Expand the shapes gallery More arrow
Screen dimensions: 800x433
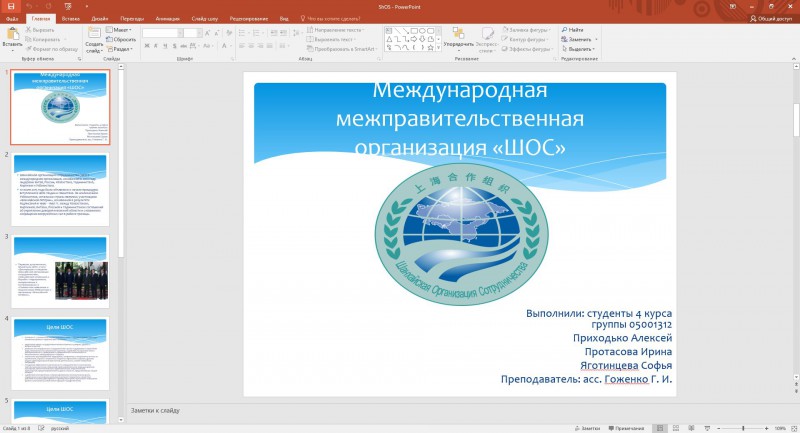(438, 48)
